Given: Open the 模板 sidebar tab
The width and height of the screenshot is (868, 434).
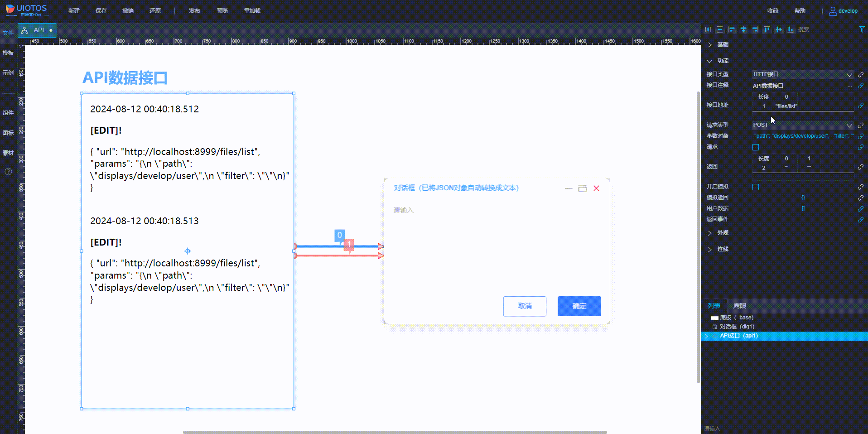Looking at the screenshot, I should tap(8, 53).
